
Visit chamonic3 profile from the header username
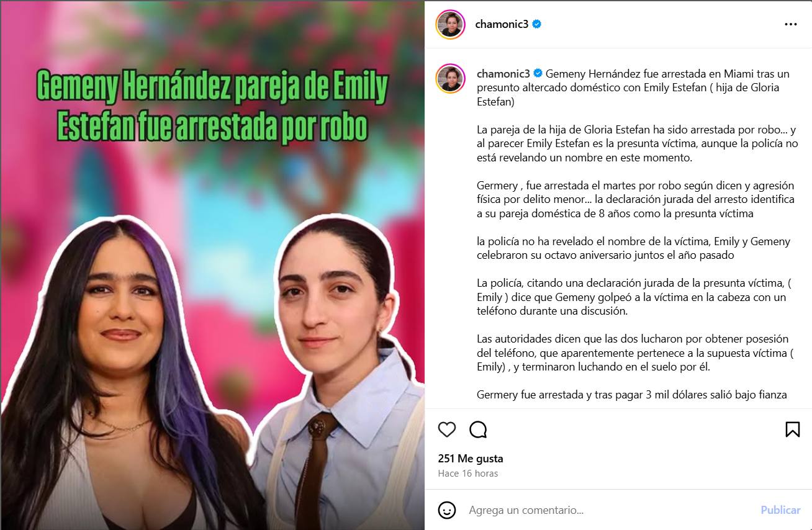502,24
